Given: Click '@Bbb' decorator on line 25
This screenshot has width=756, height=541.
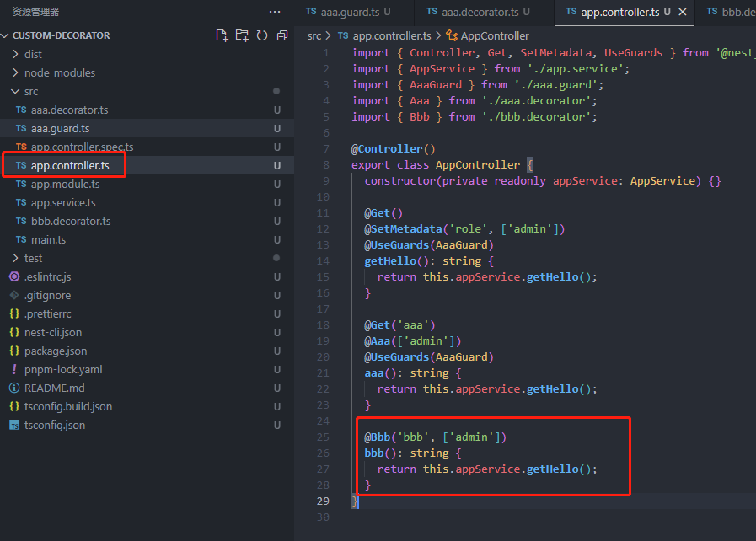Looking at the screenshot, I should 377,437.
